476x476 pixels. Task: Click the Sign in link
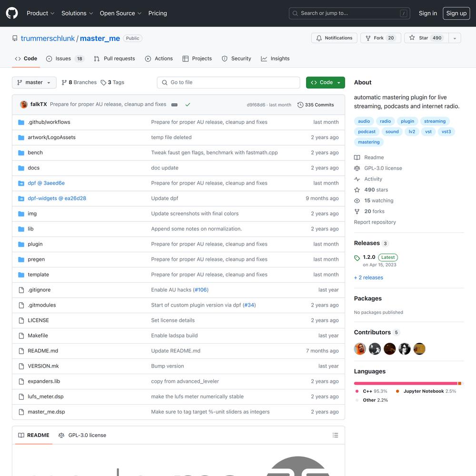(x=428, y=13)
